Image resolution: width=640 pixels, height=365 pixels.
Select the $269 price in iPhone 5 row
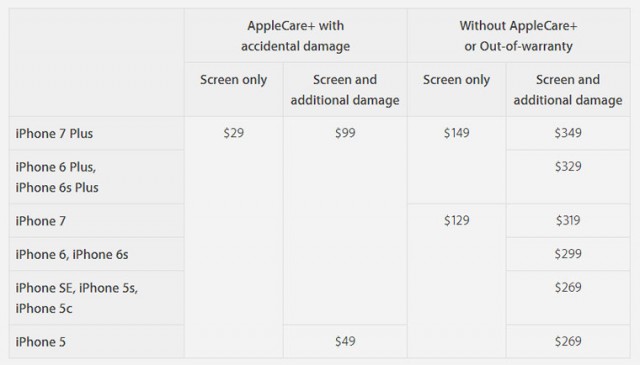(x=568, y=341)
